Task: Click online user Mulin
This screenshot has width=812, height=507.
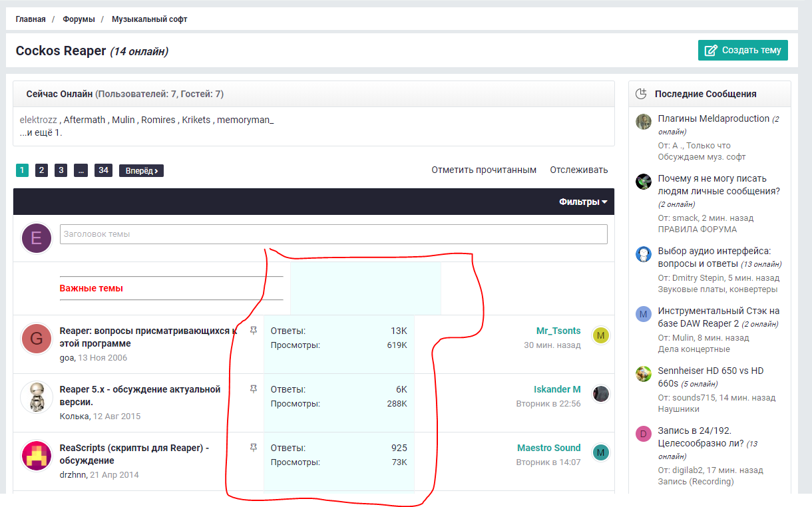Action: coord(123,120)
